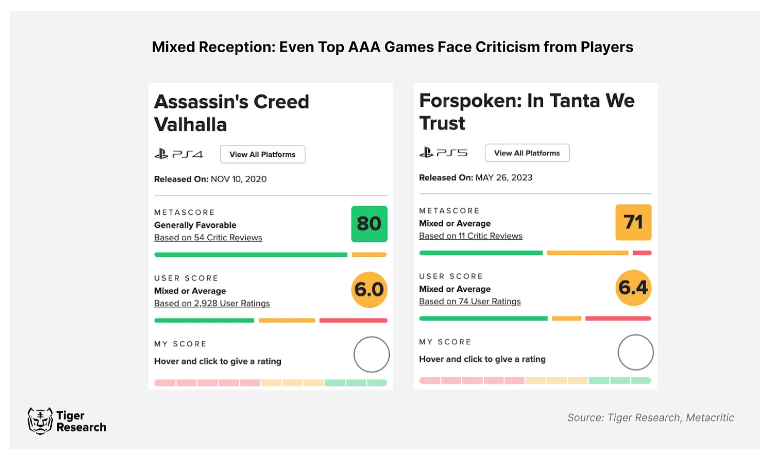Click the Assassin's Creed Valhalla title

[x=231, y=113]
